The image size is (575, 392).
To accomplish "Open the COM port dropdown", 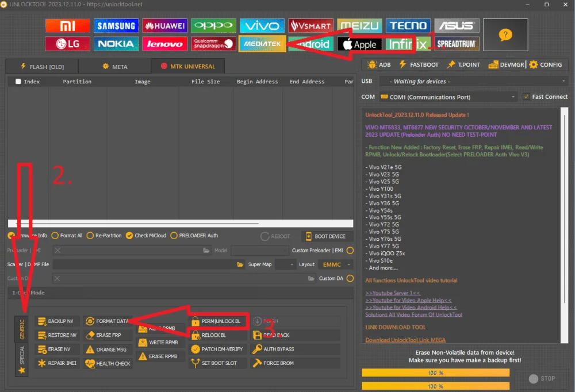I will pos(448,97).
